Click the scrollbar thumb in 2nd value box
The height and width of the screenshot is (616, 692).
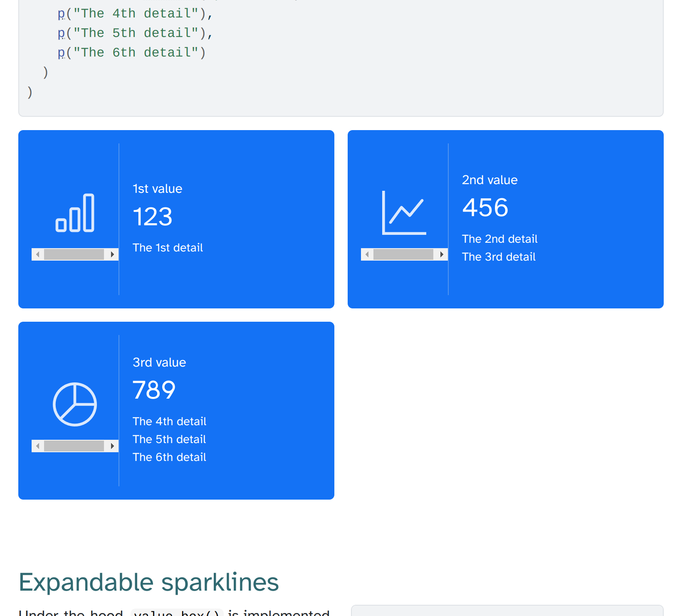403,254
